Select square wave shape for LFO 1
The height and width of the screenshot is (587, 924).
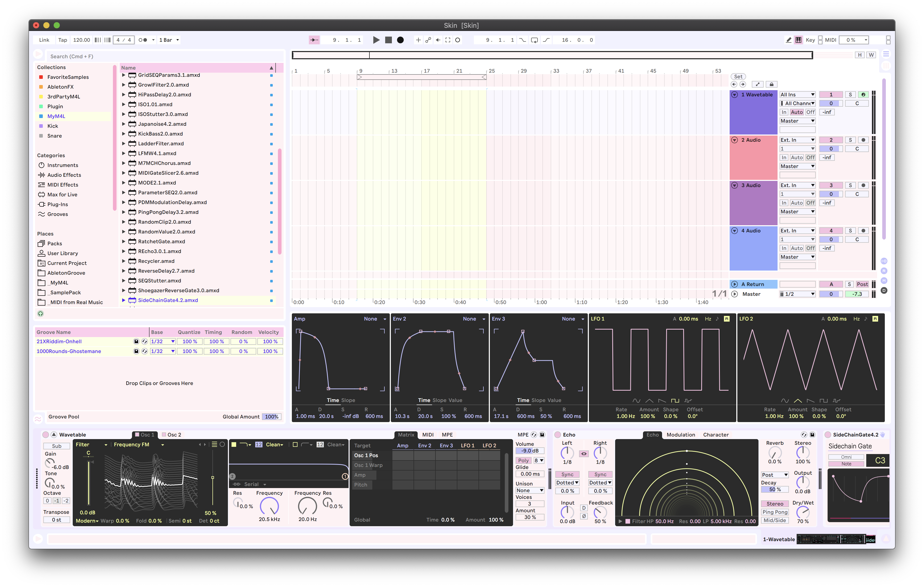675,401
